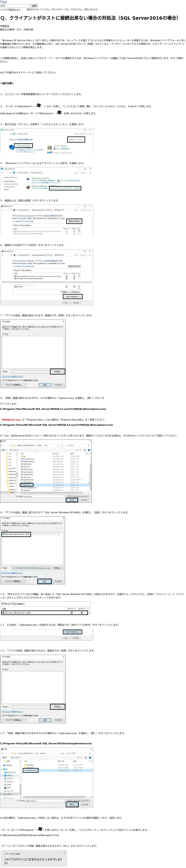
Task: Select OneDrive icon in step 13 tree
Action: click(4, 765)
